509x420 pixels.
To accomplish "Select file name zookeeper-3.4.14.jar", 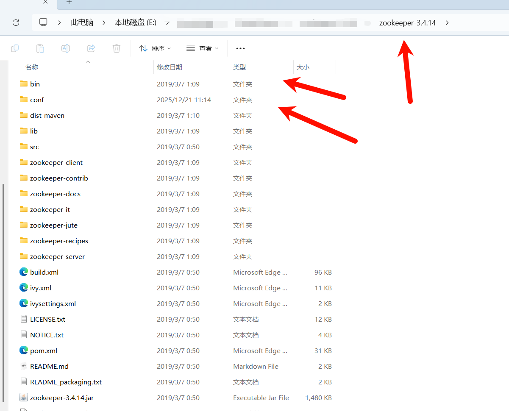I will pyautogui.click(x=62, y=398).
